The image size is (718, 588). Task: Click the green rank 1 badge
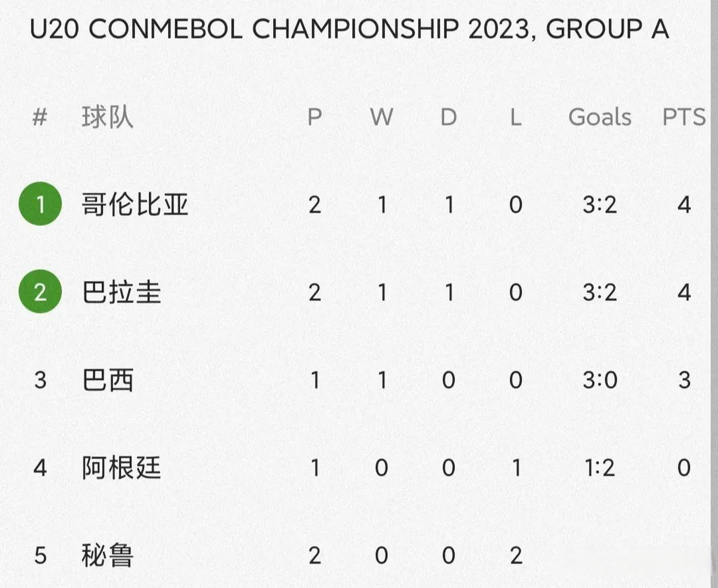40,204
